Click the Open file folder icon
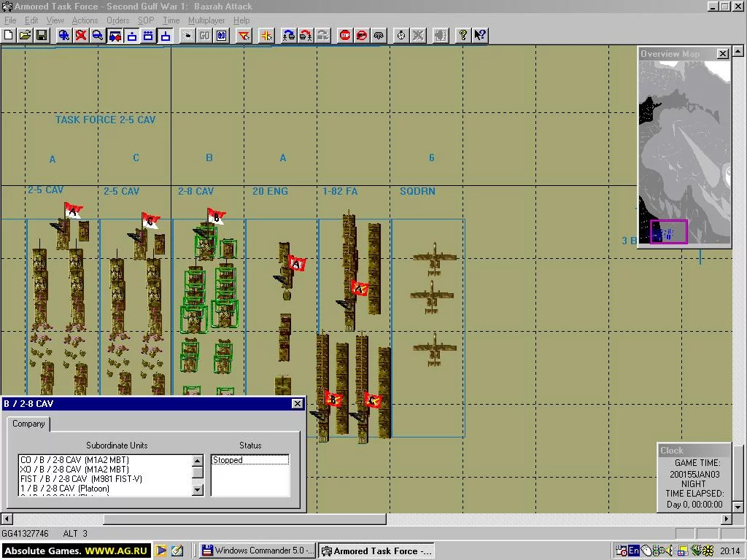Viewport: 747px width, 560px height. pos(26,35)
